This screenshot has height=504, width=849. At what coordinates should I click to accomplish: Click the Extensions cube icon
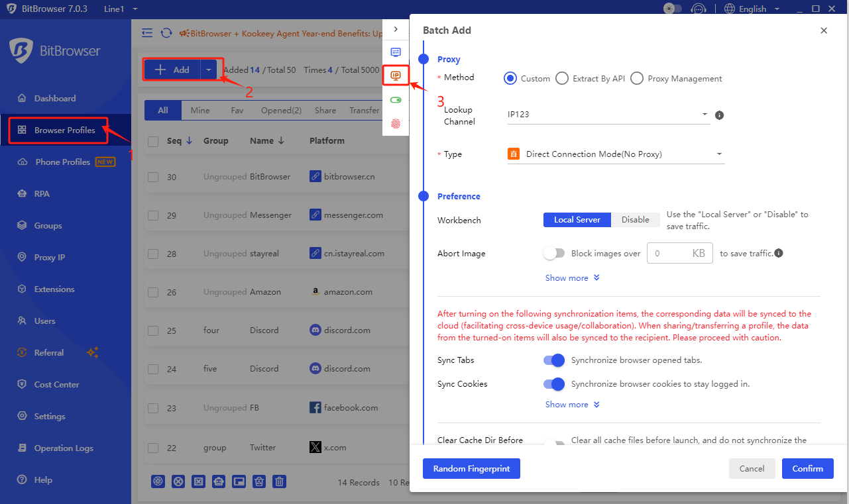click(x=22, y=289)
